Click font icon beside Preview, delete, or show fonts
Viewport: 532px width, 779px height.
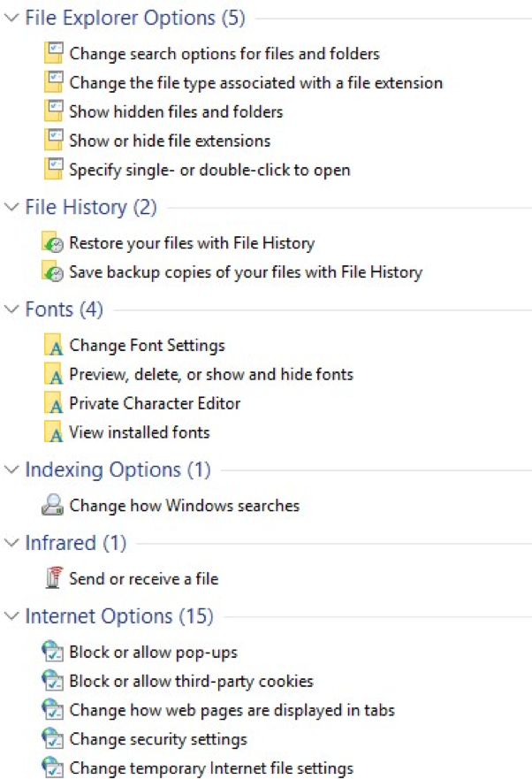click(x=54, y=374)
